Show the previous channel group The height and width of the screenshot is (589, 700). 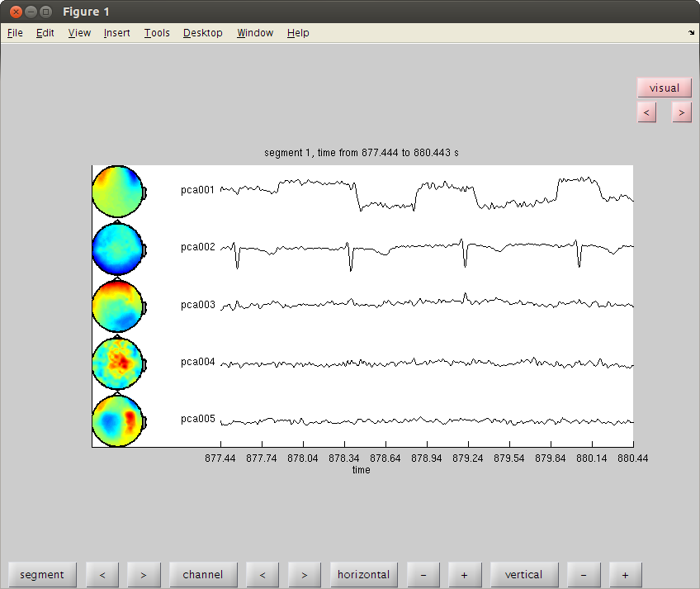262,575
